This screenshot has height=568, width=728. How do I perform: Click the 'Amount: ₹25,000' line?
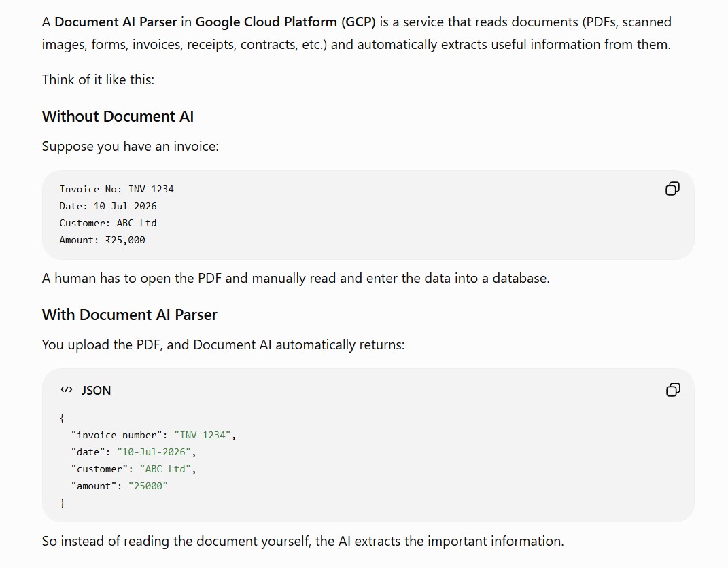(102, 240)
